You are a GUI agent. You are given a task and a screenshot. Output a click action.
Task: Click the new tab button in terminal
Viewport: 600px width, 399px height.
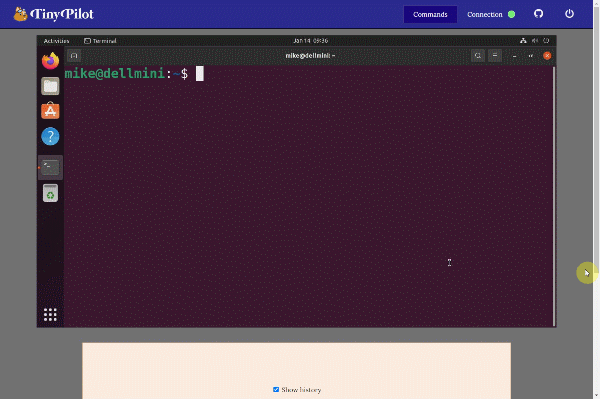[x=74, y=56]
